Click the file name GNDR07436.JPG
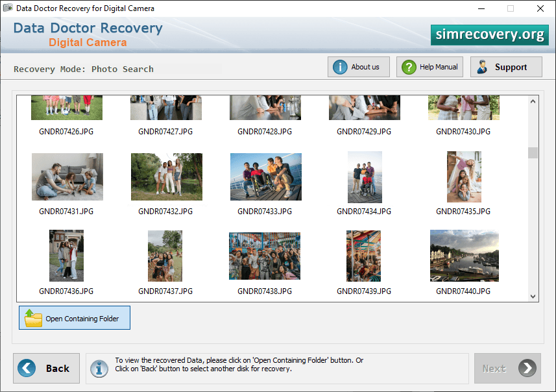Image resolution: width=556 pixels, height=392 pixels. coord(66,291)
